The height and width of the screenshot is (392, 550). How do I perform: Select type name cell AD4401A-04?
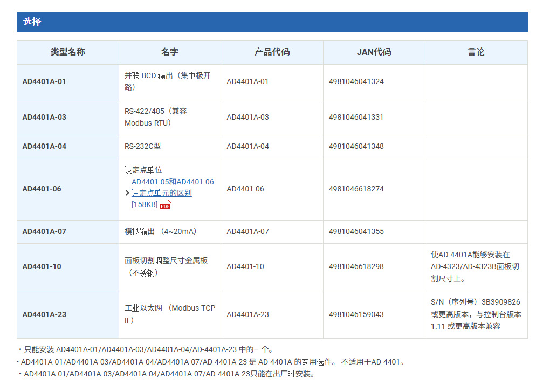click(x=68, y=147)
